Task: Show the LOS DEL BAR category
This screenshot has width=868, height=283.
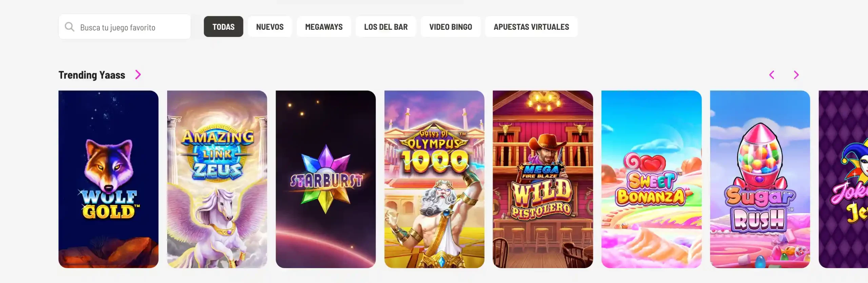Action: coord(386,26)
